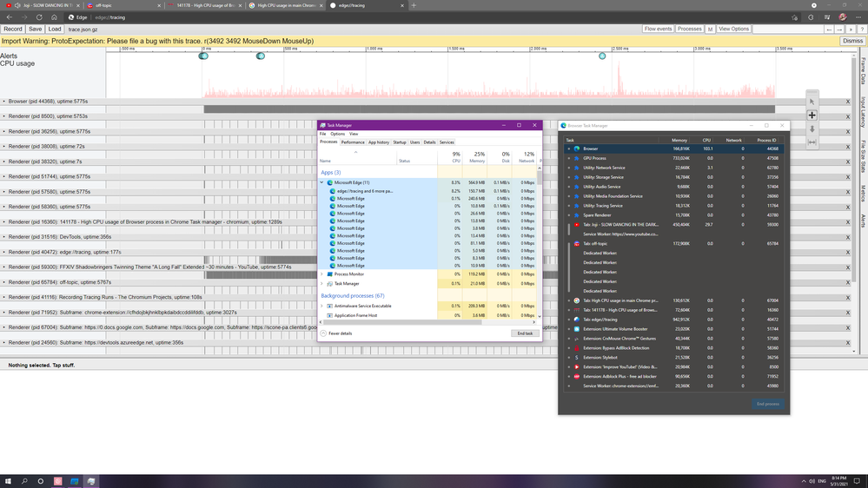Switch to Services tab in Task Manager

447,142
